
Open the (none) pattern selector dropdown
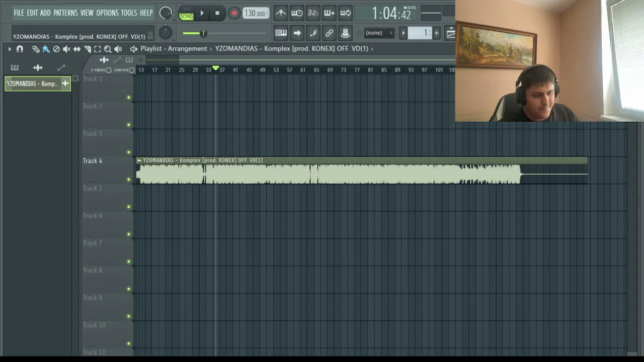379,33
